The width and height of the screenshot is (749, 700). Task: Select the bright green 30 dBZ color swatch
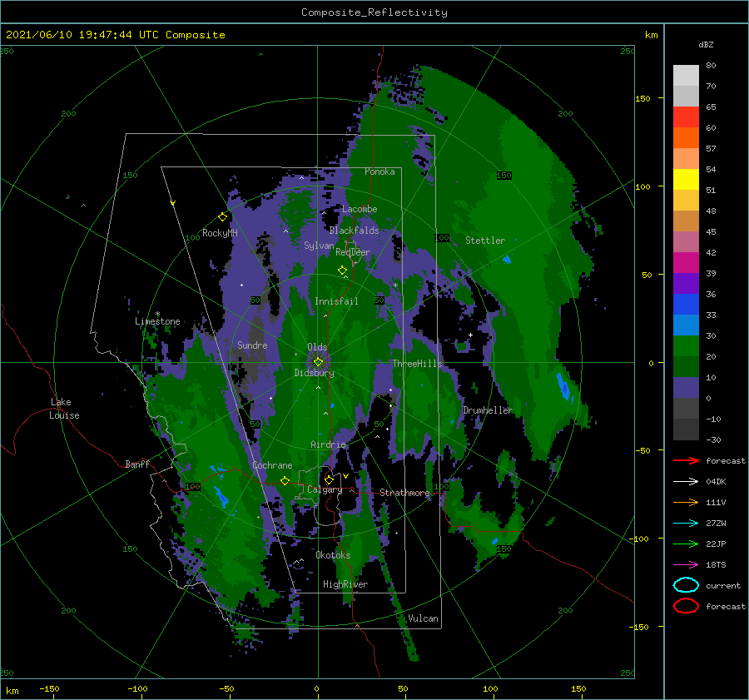686,345
